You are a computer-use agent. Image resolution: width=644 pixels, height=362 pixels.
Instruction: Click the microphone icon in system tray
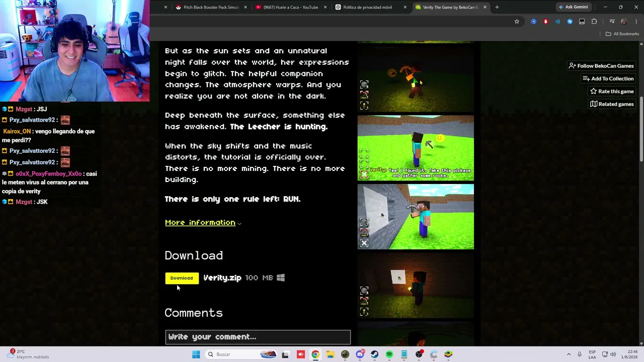pyautogui.click(x=580, y=354)
